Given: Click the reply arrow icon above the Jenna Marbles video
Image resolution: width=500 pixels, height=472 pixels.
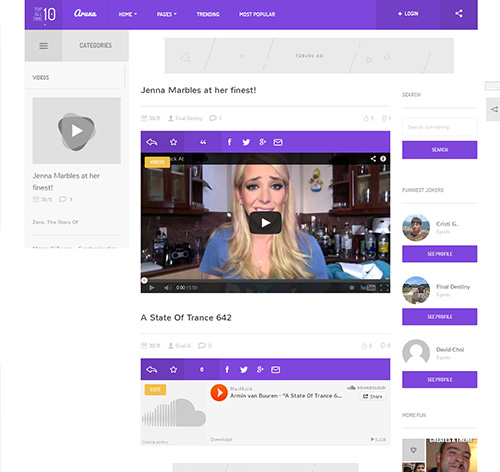Looking at the screenshot, I should (152, 142).
